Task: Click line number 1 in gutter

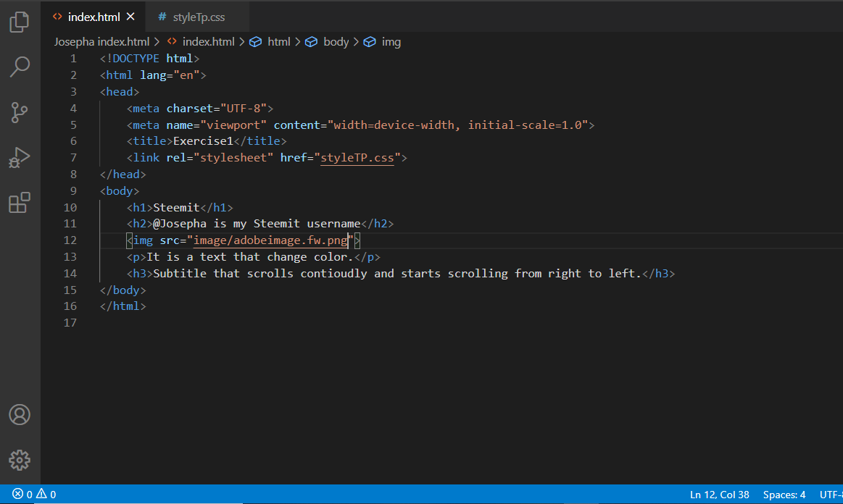Action: coord(73,59)
